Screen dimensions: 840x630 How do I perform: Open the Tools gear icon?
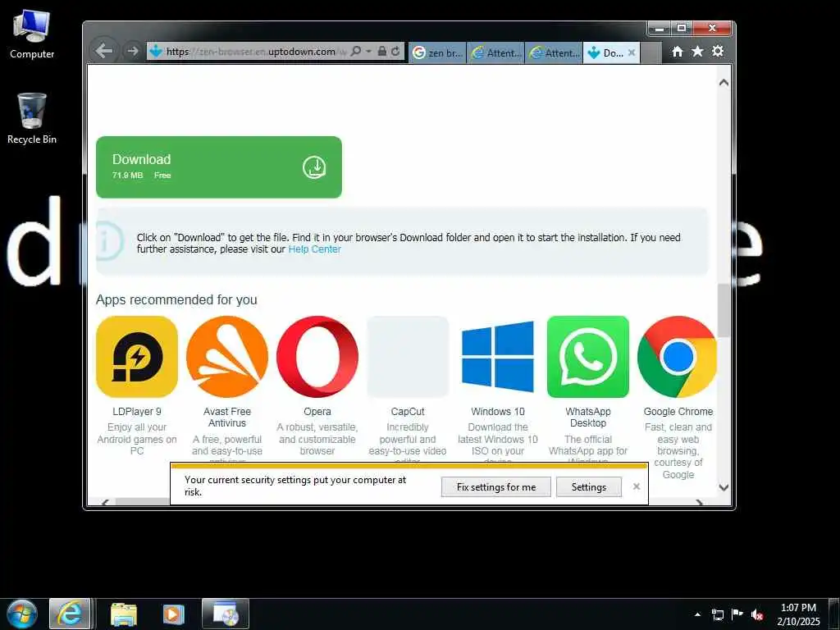718,51
